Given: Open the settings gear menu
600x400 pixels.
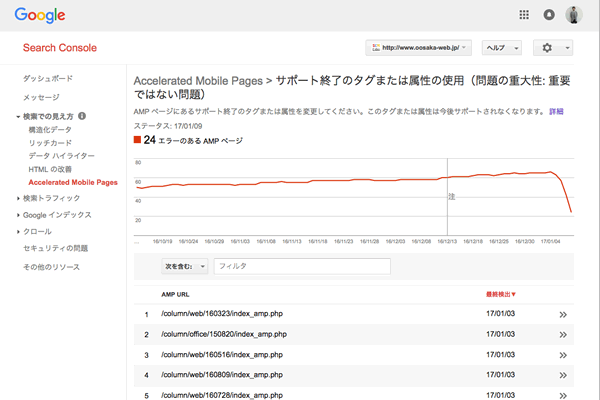Looking at the screenshot, I should tap(553, 48).
